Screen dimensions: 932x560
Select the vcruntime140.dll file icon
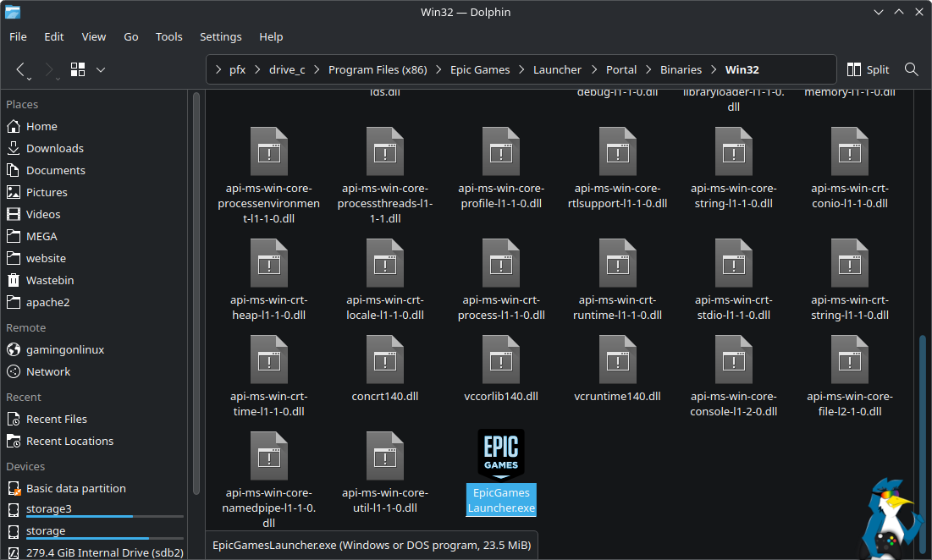point(617,360)
